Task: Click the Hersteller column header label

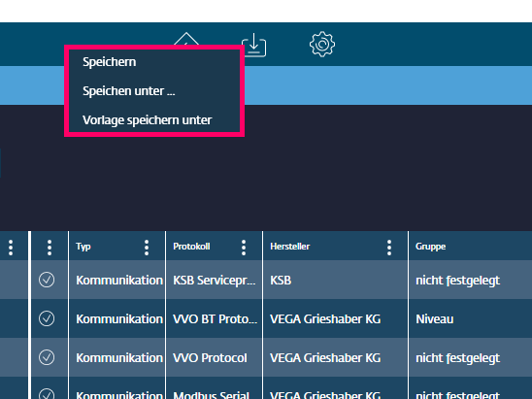Action: point(289,247)
